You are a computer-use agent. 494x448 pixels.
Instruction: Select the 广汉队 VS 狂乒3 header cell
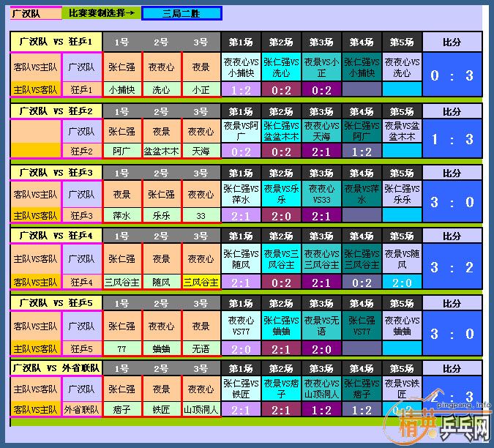[56, 173]
